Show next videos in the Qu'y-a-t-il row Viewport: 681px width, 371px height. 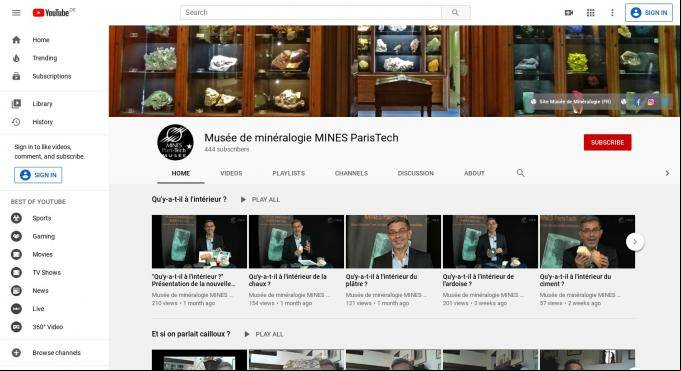coord(635,242)
